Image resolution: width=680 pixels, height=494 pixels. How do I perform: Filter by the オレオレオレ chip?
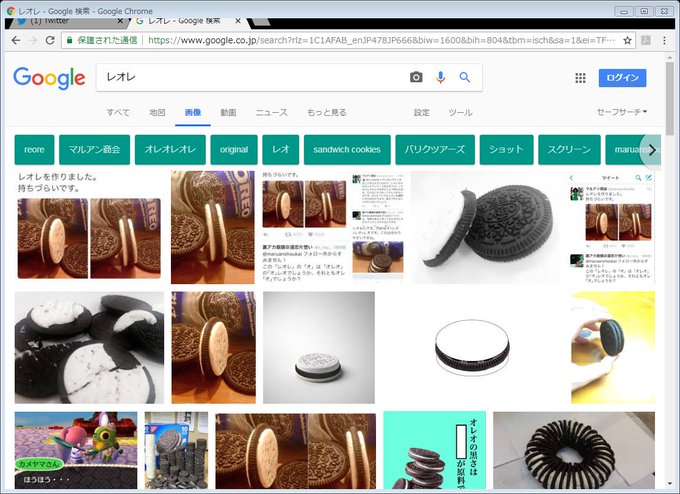(170, 150)
